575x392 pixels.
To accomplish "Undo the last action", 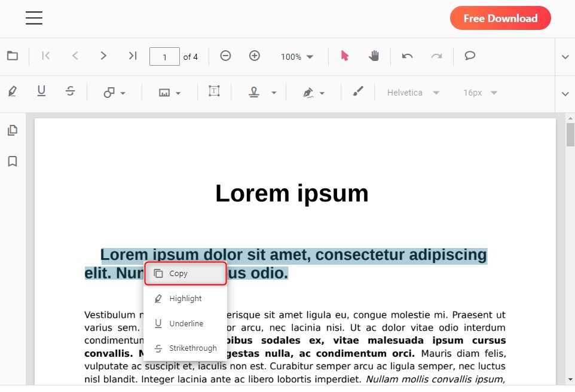I will pyautogui.click(x=408, y=56).
